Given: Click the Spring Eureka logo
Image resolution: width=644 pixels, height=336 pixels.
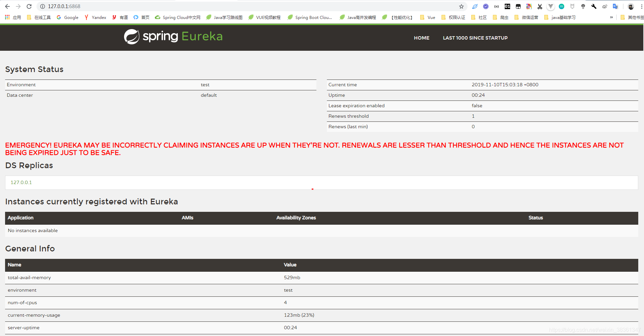Looking at the screenshot, I should point(173,37).
